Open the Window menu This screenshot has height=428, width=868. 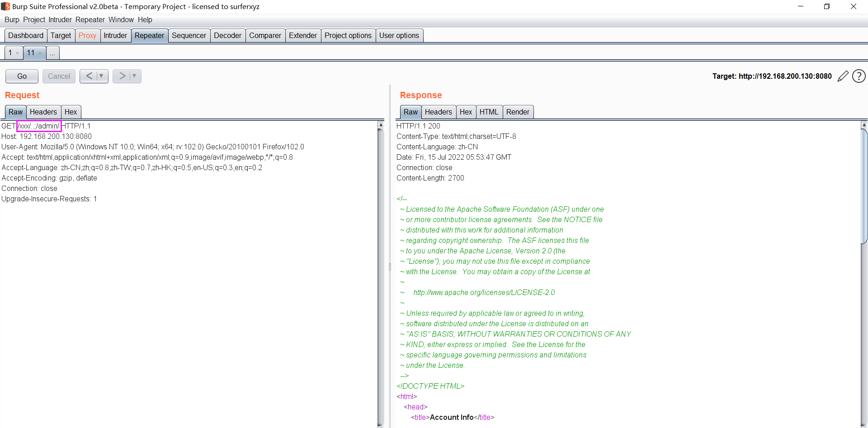121,19
